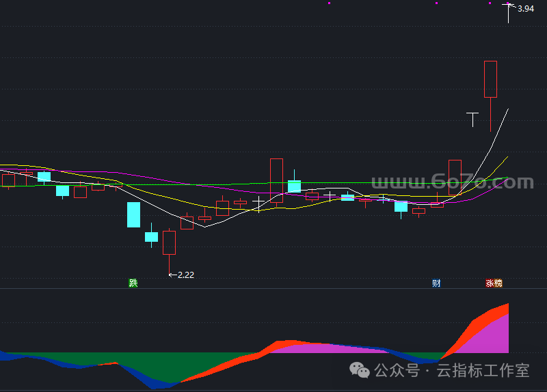Viewport: 547px width, 392px height.
Task: Click the white T-shaped candle below the tall red candle
Action: tap(472, 117)
